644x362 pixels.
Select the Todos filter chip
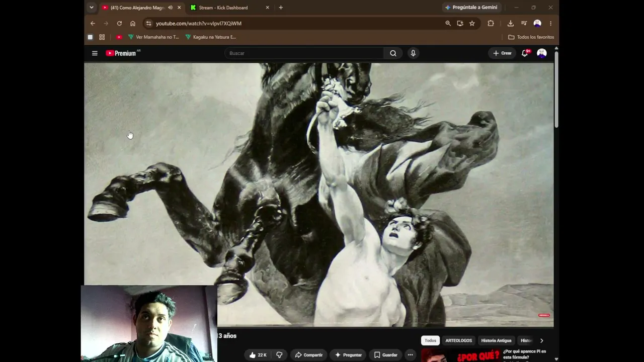tap(430, 340)
